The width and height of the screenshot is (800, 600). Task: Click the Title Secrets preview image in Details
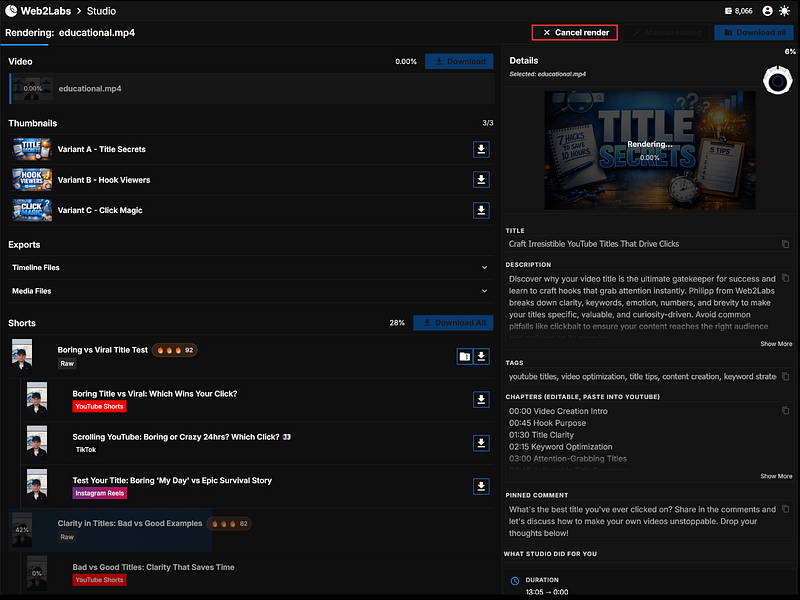tap(649, 151)
